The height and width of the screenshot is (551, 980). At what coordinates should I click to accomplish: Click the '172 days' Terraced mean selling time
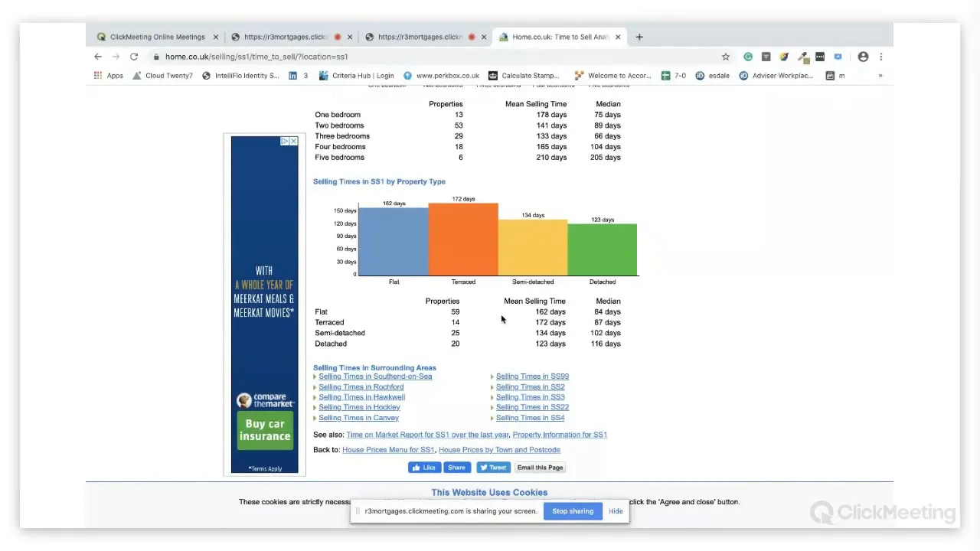click(550, 322)
